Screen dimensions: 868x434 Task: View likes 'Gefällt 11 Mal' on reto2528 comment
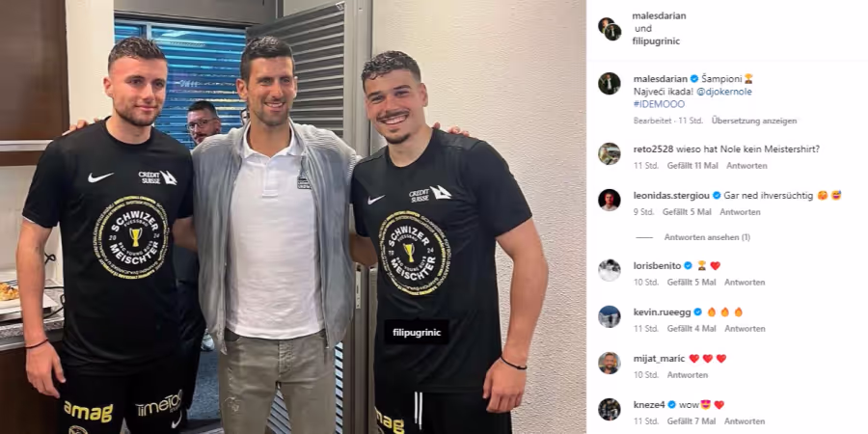(692, 166)
